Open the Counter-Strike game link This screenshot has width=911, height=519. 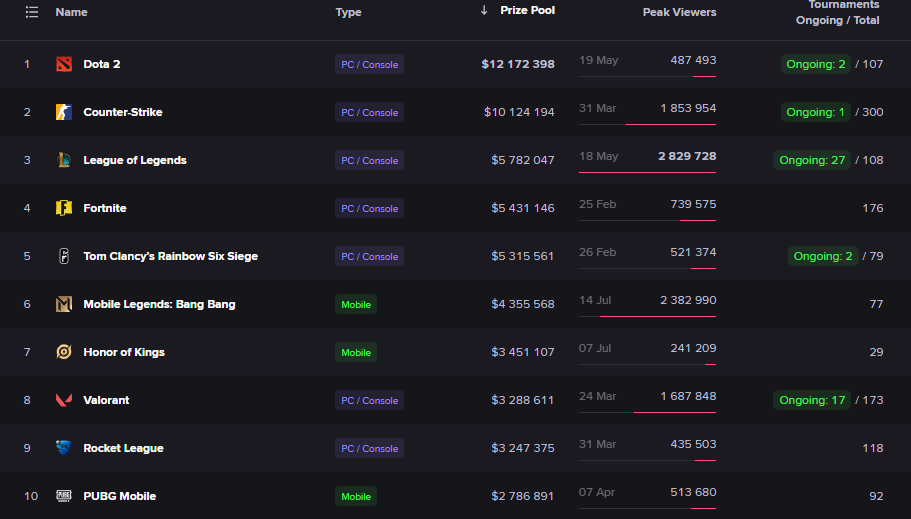(123, 112)
